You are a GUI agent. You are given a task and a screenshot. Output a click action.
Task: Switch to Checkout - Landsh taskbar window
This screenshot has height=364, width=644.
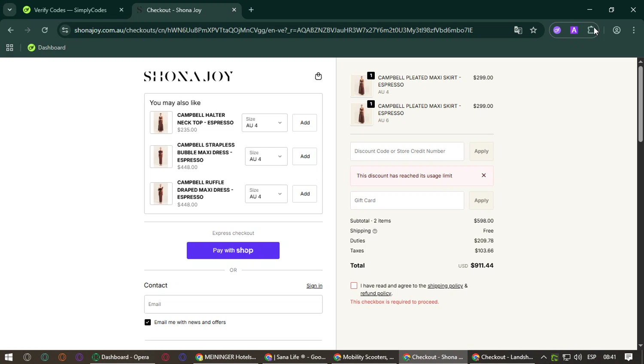(x=503, y=357)
